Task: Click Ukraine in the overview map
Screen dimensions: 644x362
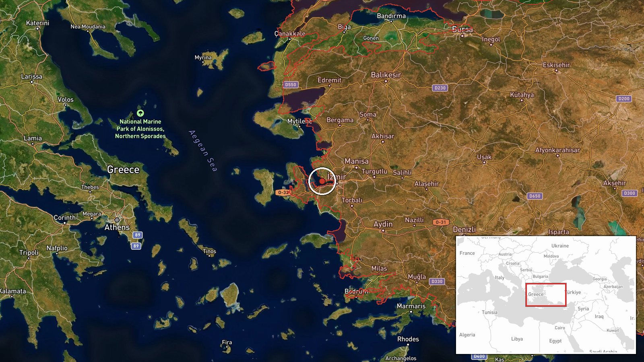Action: (x=560, y=246)
